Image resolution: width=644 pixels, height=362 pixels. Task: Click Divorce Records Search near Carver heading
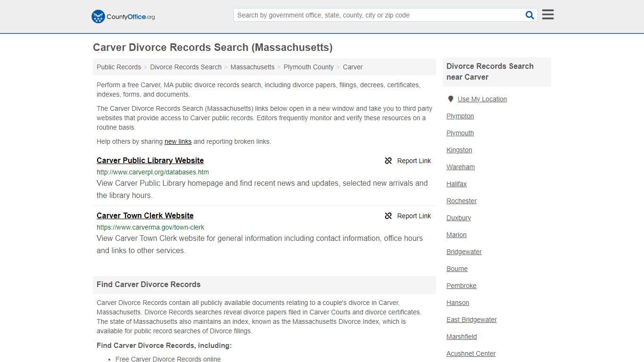(490, 72)
